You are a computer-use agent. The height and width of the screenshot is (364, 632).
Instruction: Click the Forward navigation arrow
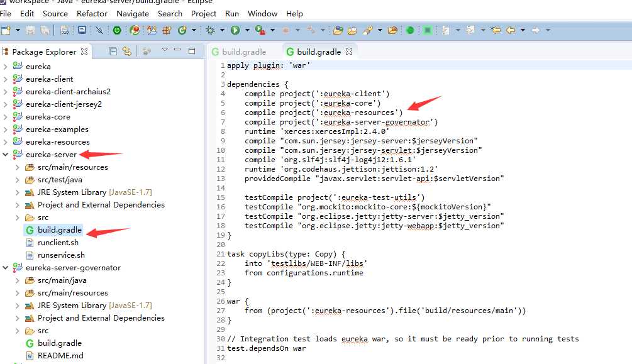(x=536, y=30)
